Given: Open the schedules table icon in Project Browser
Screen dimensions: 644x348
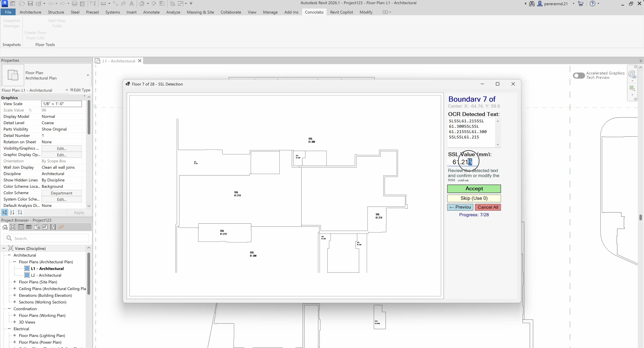Looking at the screenshot, I should [x=29, y=227].
